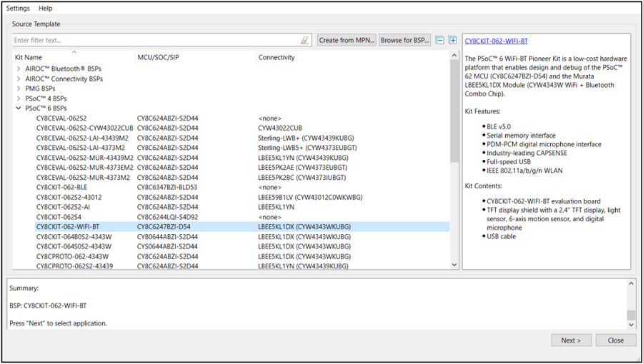Viewport: 643px width, 364px height.
Task: Click the summary pane scroll up arrow
Action: [632, 283]
